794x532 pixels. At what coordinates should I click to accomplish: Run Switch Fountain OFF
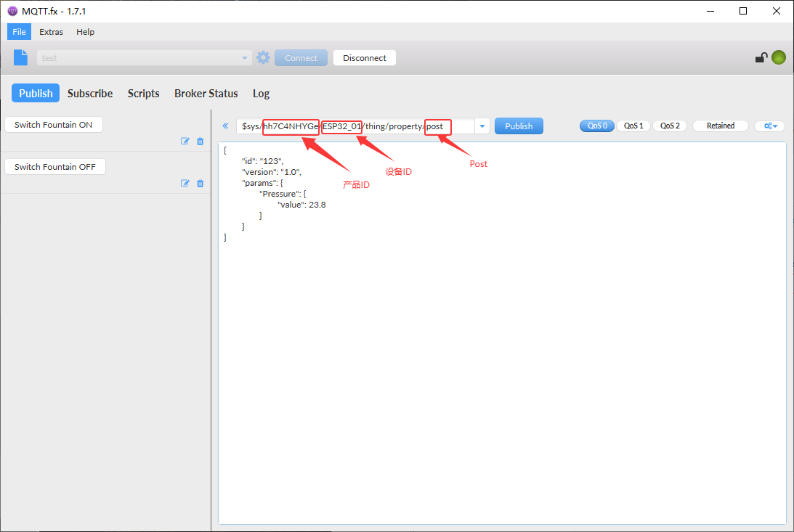55,166
